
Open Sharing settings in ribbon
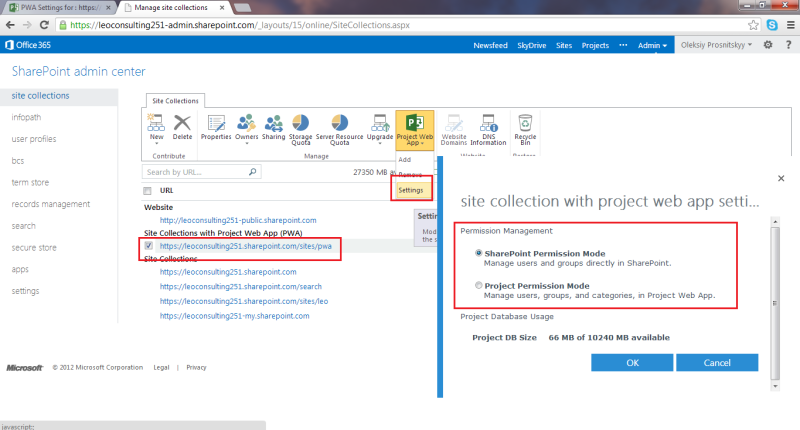pos(273,127)
